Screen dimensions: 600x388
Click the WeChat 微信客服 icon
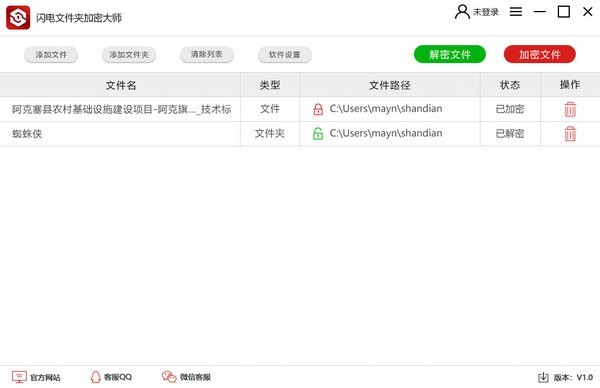point(169,377)
